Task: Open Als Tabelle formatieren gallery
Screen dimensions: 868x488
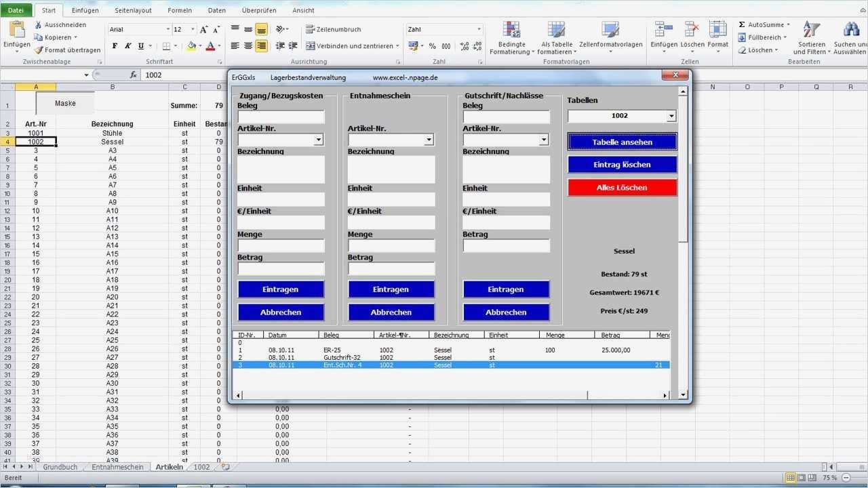Action: pyautogui.click(x=556, y=38)
